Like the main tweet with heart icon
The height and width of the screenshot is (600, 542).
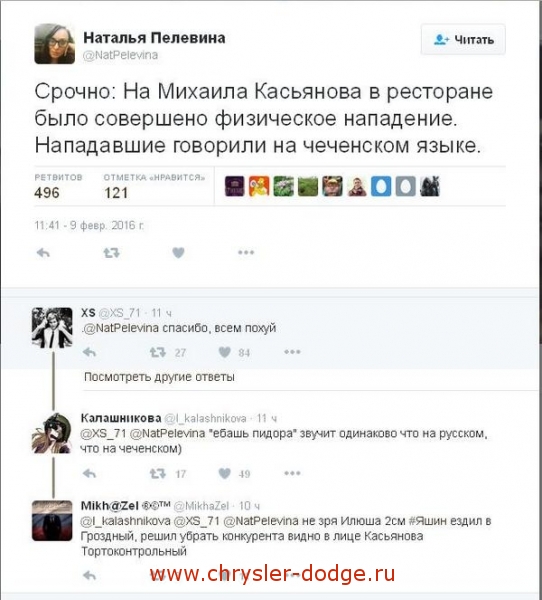coord(178,253)
